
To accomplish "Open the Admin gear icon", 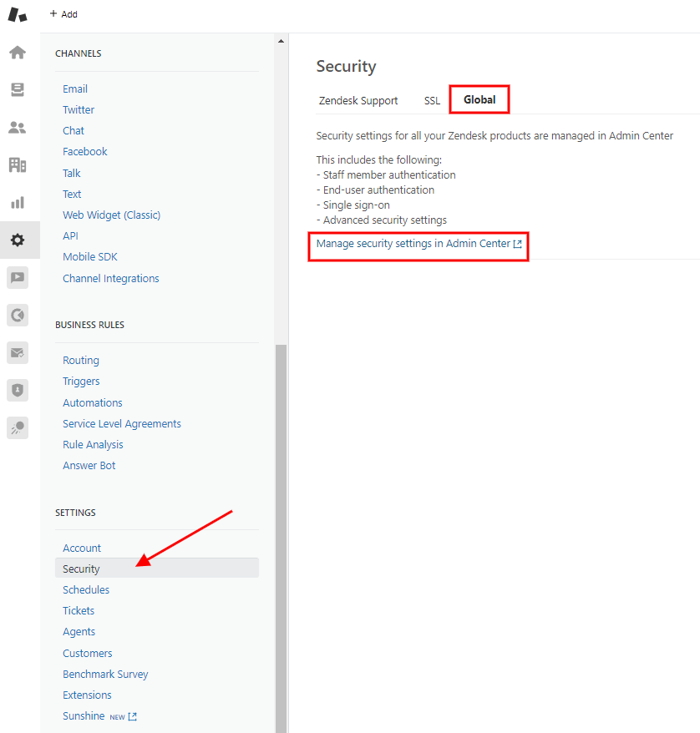I will point(18,240).
